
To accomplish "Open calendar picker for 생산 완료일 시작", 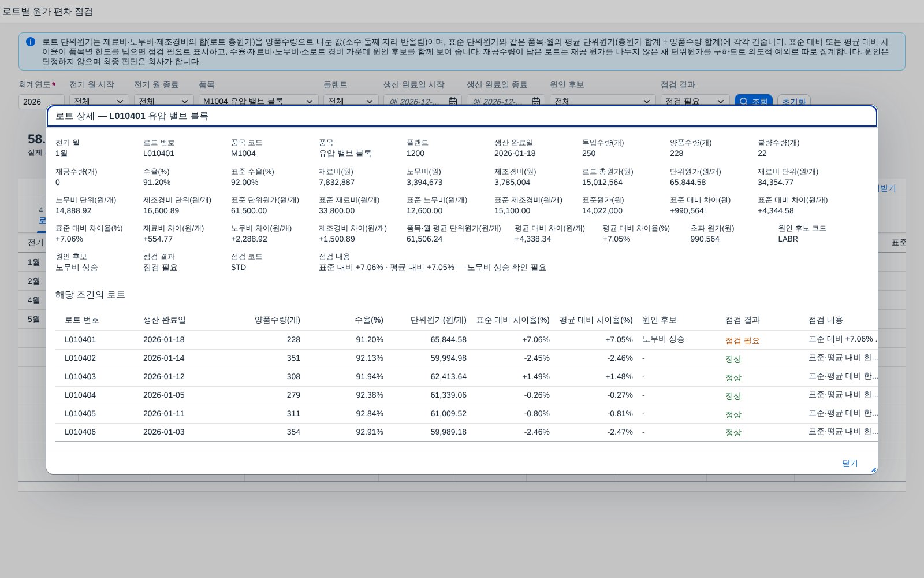I will 453,101.
